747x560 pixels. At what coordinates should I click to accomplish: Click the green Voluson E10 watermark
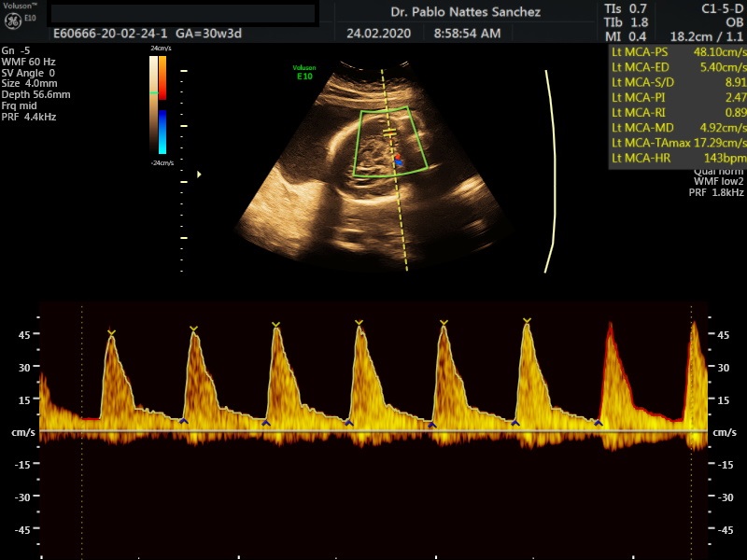pos(304,71)
